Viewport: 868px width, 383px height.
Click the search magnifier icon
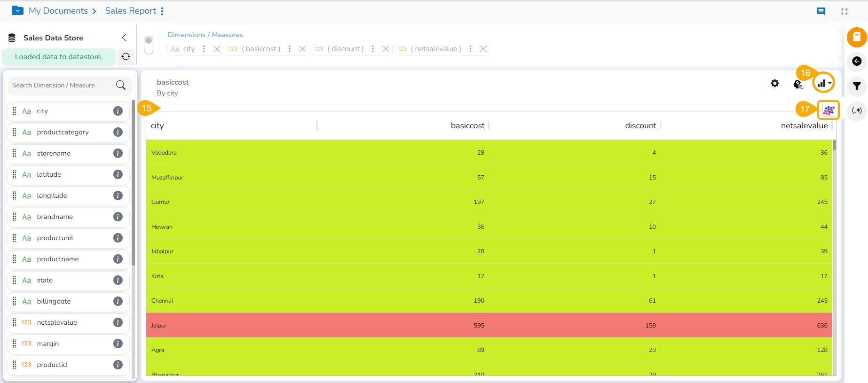(121, 85)
